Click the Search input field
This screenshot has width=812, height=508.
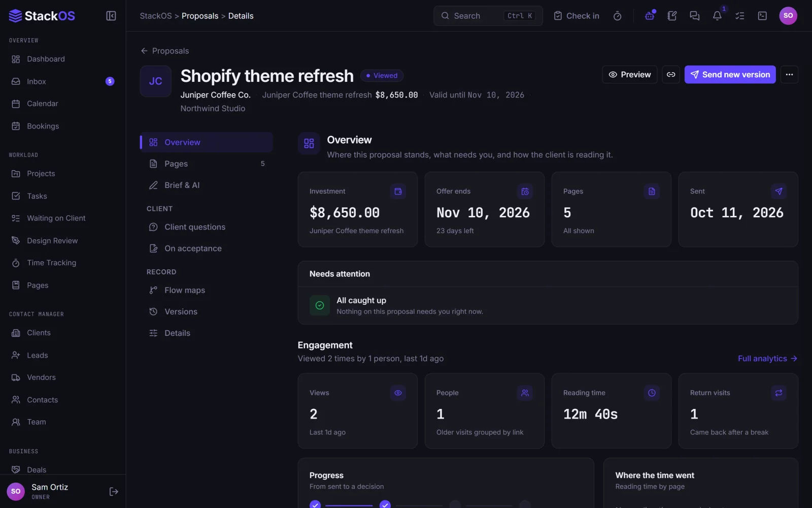click(488, 16)
